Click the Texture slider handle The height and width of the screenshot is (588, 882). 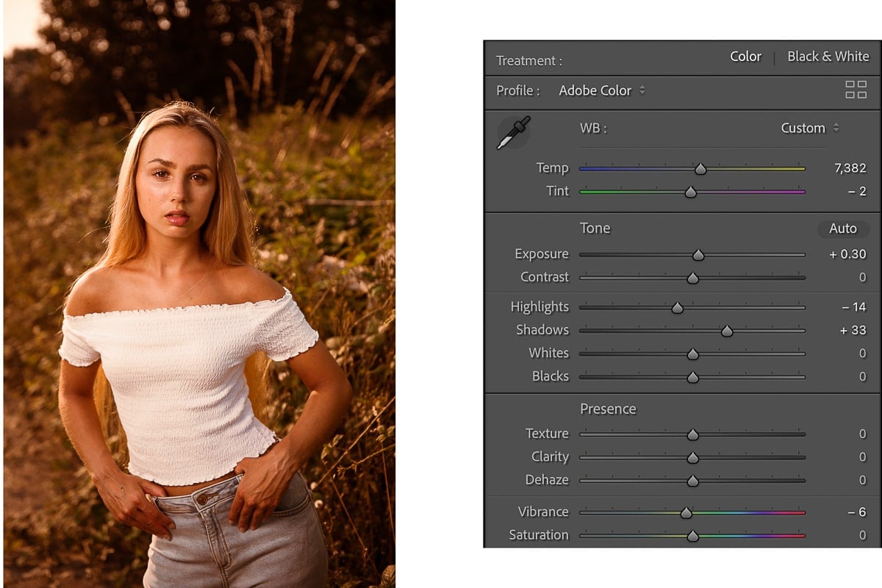(x=692, y=434)
